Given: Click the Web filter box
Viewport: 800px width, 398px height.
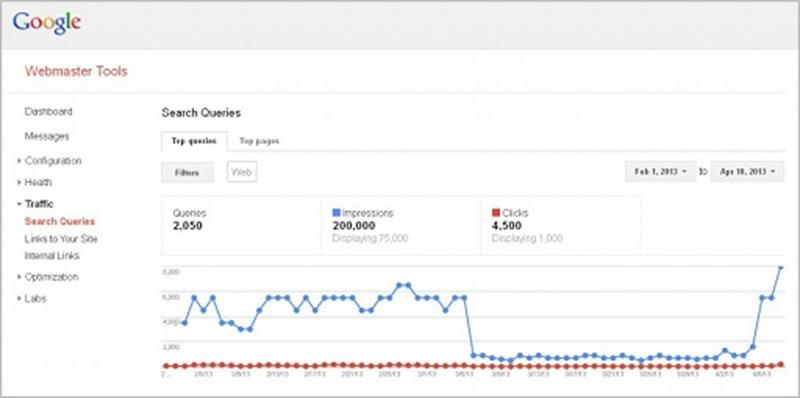Looking at the screenshot, I should (242, 172).
